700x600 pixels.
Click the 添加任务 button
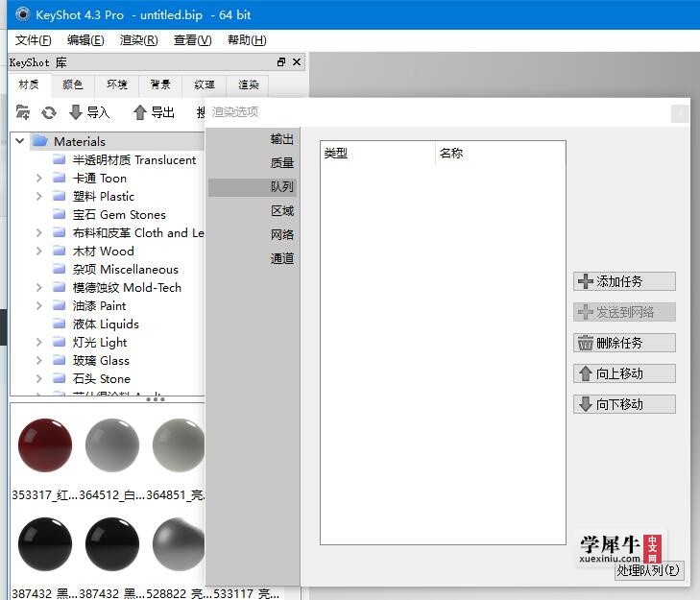click(x=624, y=281)
